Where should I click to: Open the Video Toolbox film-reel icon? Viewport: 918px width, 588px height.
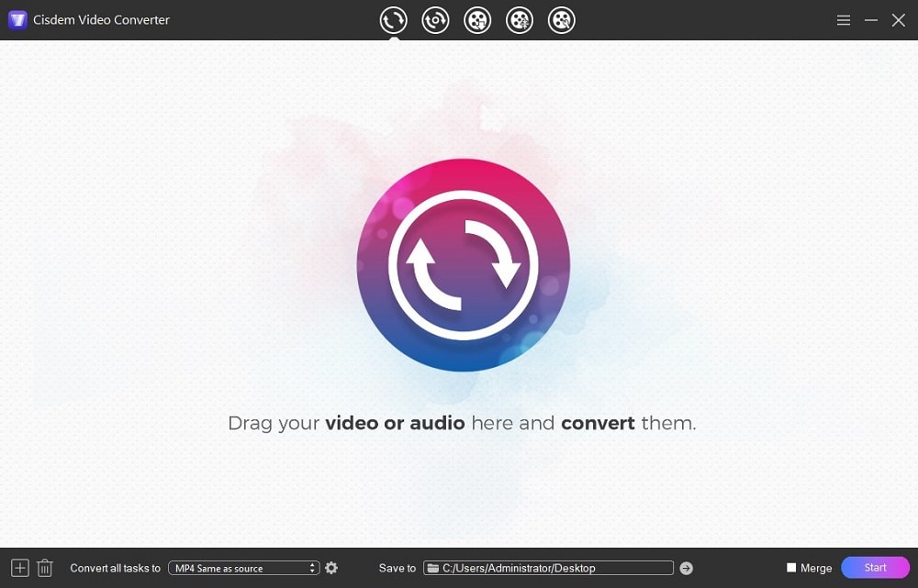pyautogui.click(x=520, y=19)
